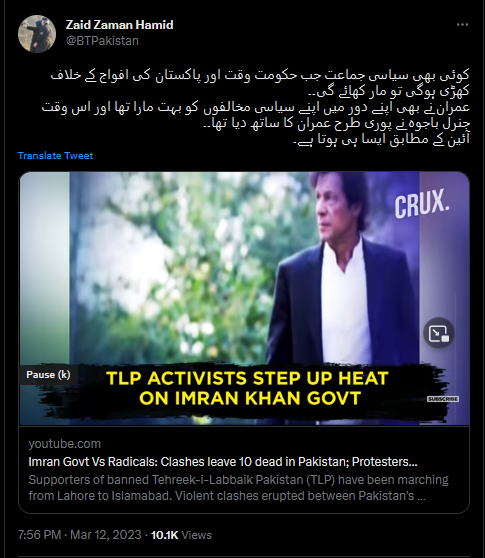Pause the video via Pause (k) tooltip
The height and width of the screenshot is (558, 485).
48,375
